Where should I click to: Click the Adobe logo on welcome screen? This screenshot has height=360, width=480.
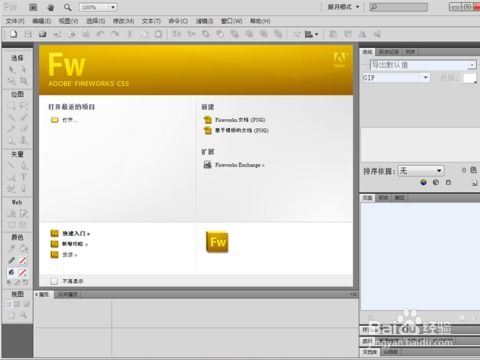click(339, 59)
